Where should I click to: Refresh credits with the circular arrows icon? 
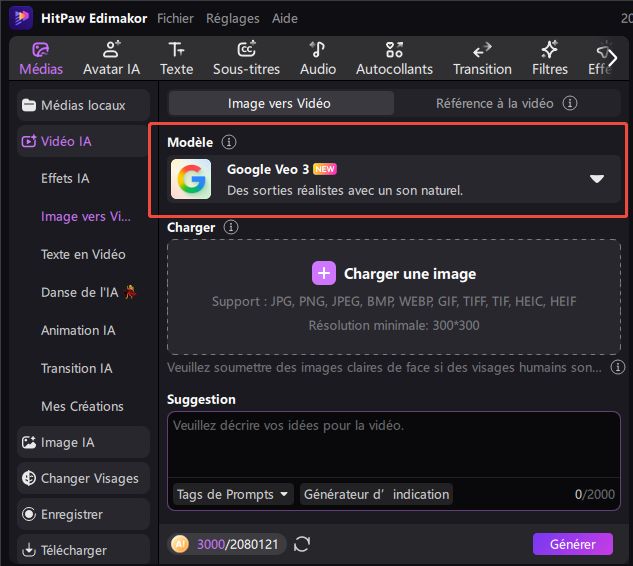pos(302,544)
